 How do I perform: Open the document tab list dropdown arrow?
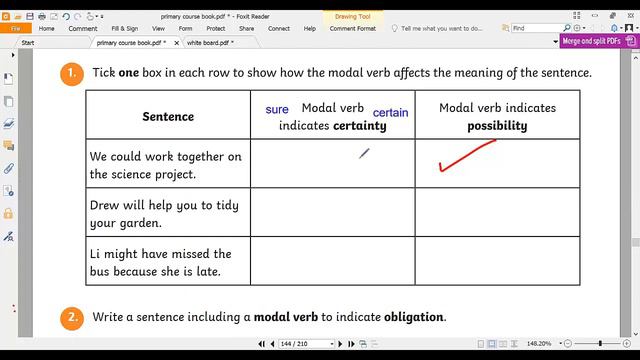pos(555,42)
